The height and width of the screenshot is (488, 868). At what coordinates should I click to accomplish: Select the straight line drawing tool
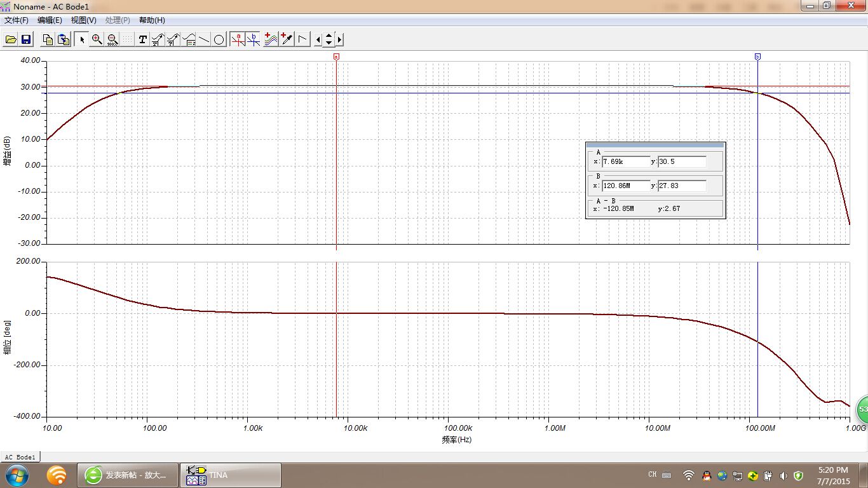pos(204,39)
